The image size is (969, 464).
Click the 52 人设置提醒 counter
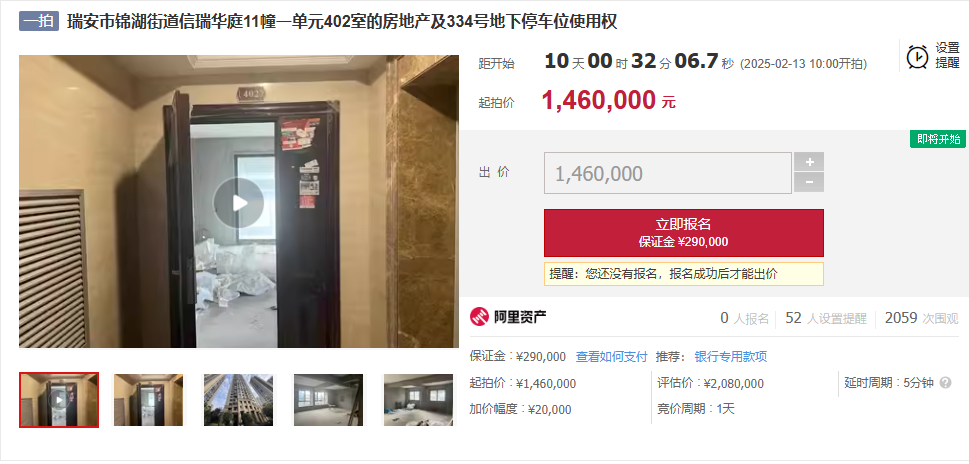826,318
